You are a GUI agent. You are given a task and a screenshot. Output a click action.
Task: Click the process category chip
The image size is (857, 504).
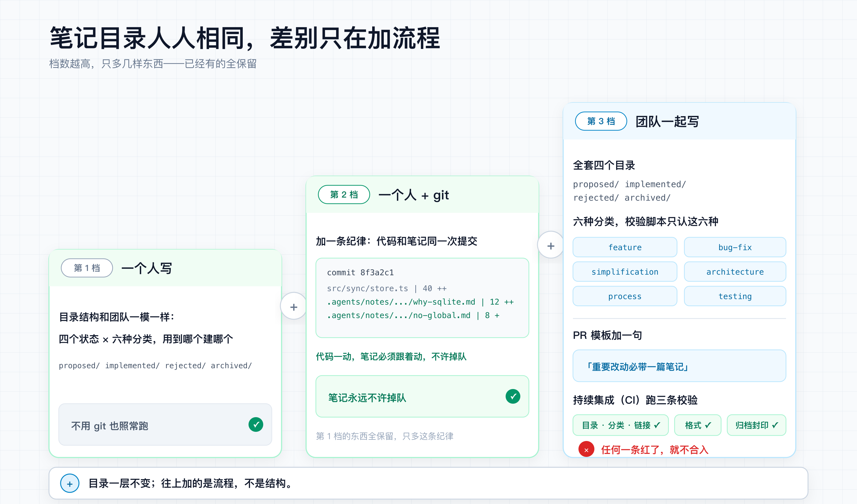coord(625,296)
